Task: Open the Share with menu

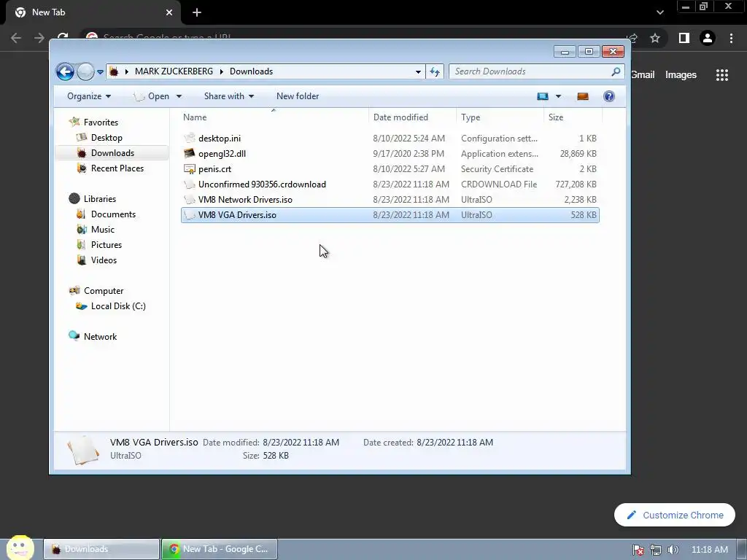Action: (228, 96)
